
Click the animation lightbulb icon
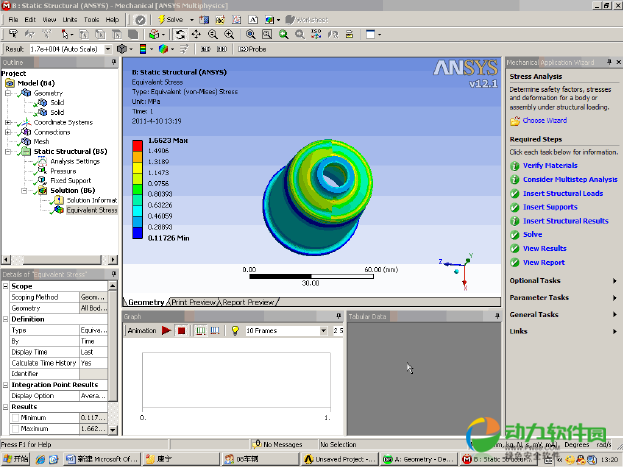point(235,331)
